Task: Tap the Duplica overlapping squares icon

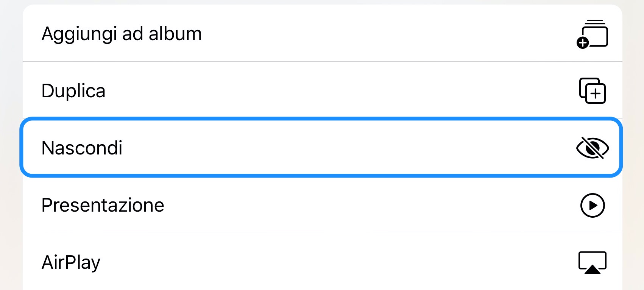Action: (593, 91)
